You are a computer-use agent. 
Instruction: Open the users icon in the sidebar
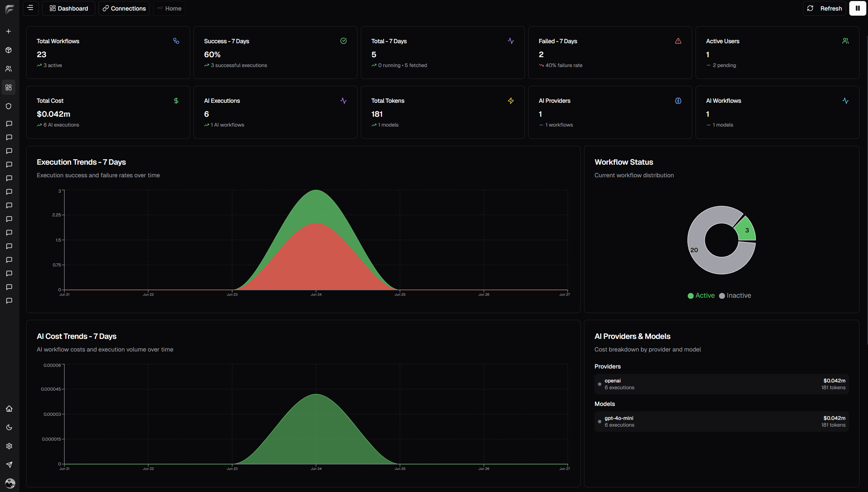point(9,69)
